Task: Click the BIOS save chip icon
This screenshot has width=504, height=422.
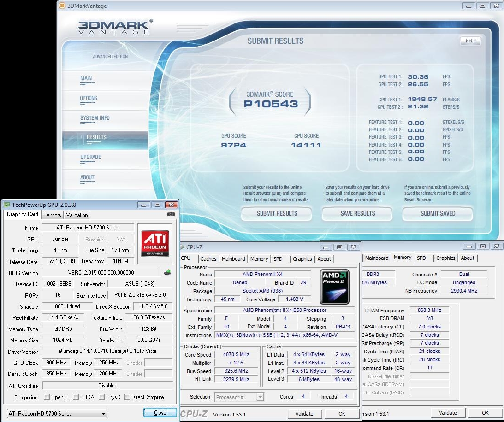Action: (167, 273)
